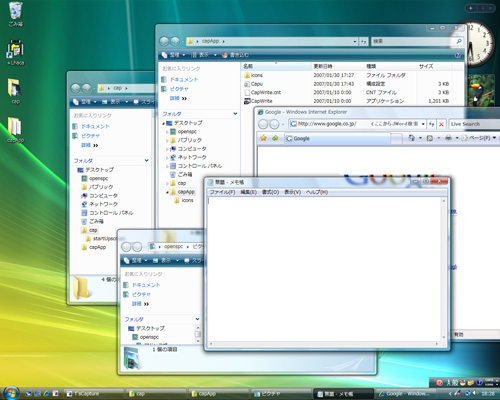Click the google.co.jp address bar in IE
The width and height of the screenshot is (500, 400).
[357, 124]
